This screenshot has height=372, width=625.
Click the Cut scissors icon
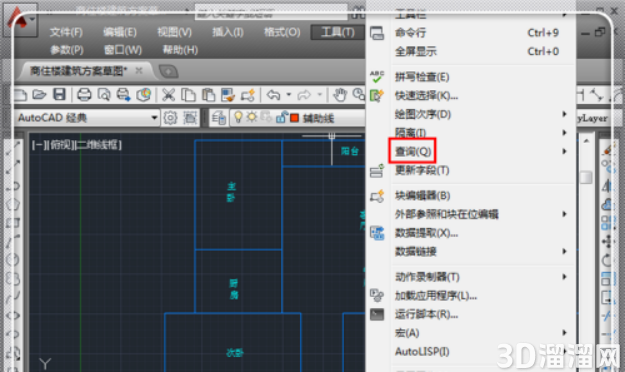(169, 95)
